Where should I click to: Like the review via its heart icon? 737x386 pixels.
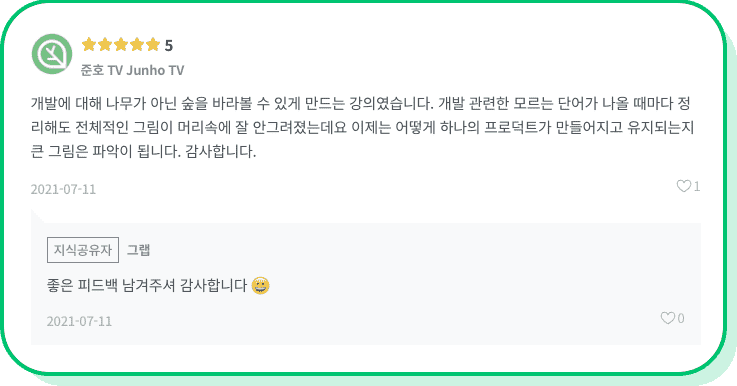click(683, 186)
